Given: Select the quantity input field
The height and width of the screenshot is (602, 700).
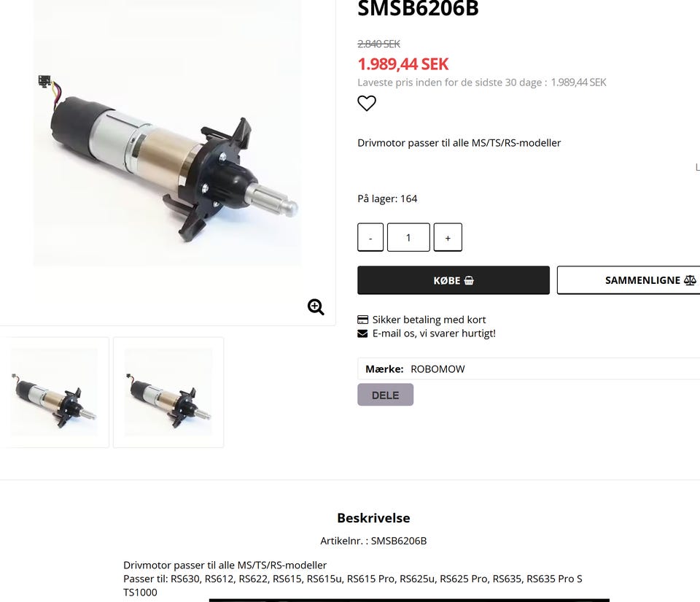Looking at the screenshot, I should 408,237.
